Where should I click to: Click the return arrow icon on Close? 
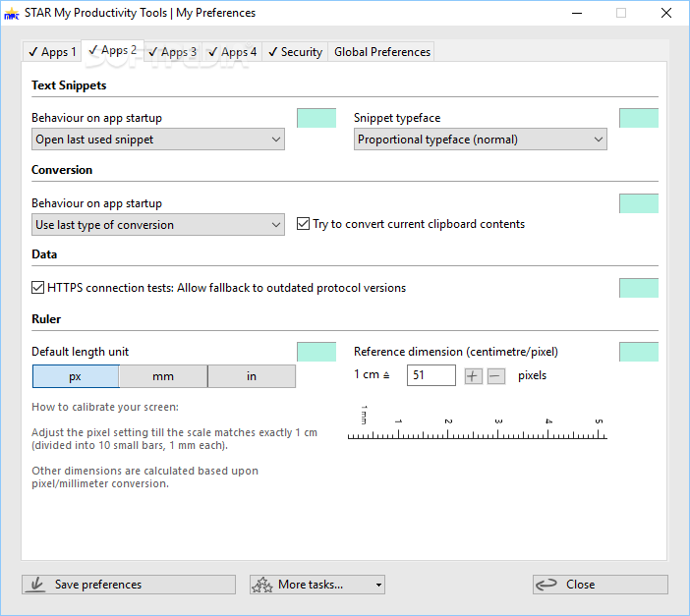[546, 585]
